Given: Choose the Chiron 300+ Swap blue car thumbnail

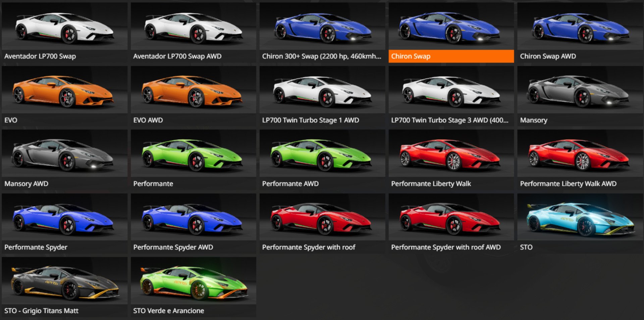Looking at the screenshot, I should pyautogui.click(x=322, y=26).
